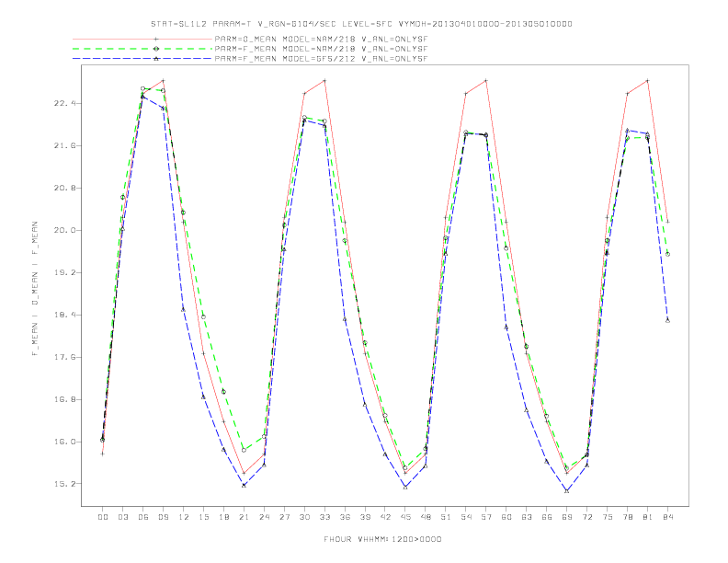Click the x-axis tick label 18
This screenshot has width=728, height=563.
click(223, 517)
